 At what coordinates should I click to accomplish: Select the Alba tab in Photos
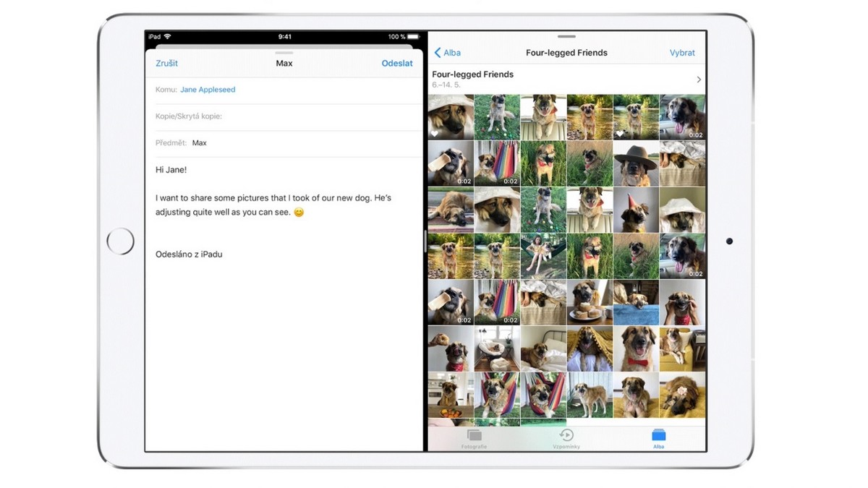pos(658,438)
